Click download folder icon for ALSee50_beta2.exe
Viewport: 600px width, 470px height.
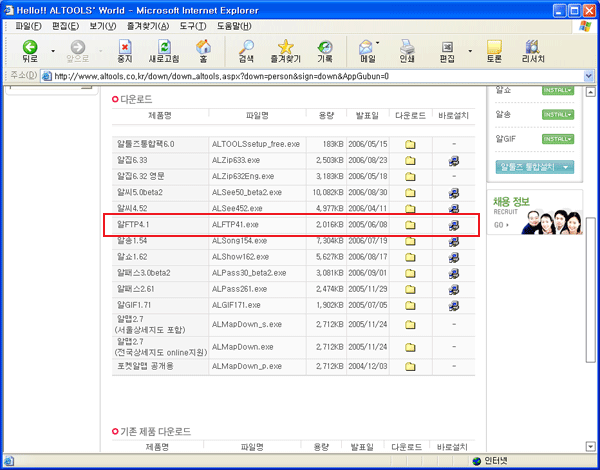point(410,193)
